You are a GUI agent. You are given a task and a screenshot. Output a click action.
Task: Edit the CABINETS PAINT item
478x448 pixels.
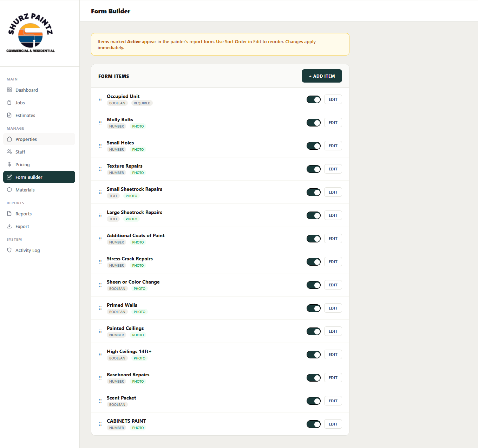click(x=333, y=424)
